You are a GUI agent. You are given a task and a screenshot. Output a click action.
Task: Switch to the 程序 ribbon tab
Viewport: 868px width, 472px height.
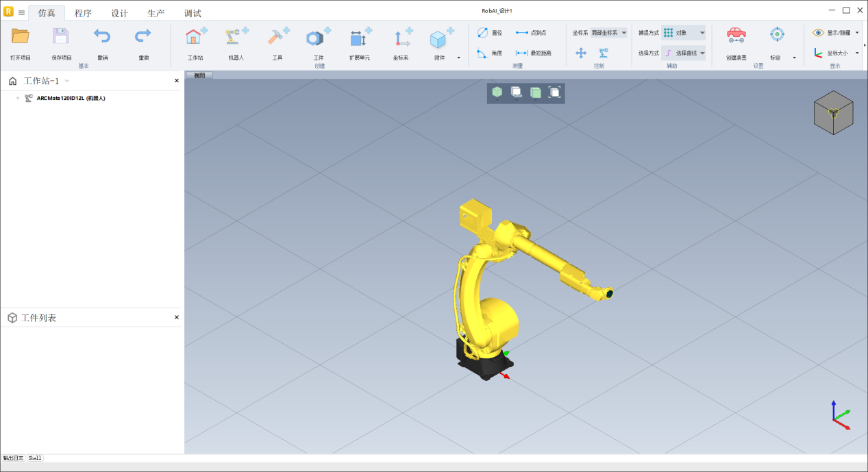[x=83, y=13]
